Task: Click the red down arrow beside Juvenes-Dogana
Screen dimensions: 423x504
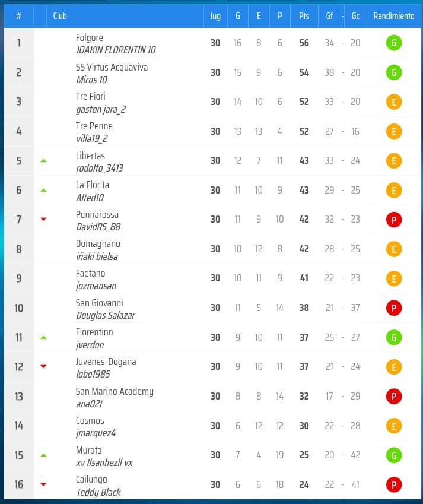Action: [43, 367]
